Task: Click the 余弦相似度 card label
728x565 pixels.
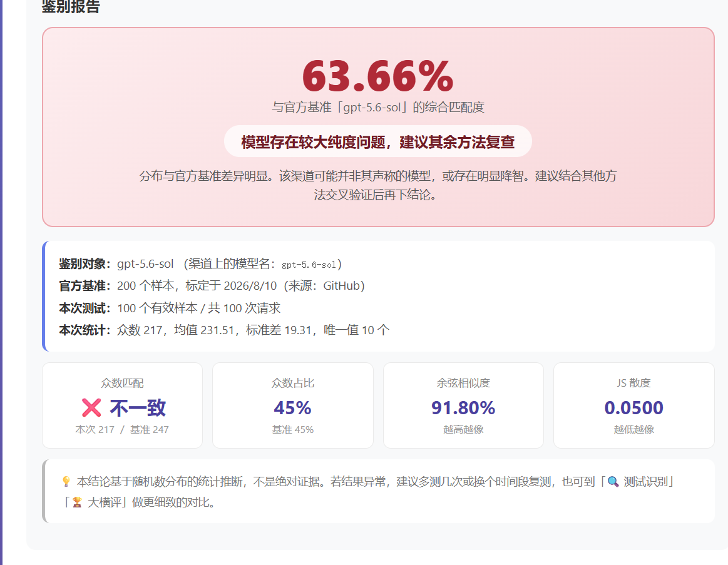Action: coord(463,383)
